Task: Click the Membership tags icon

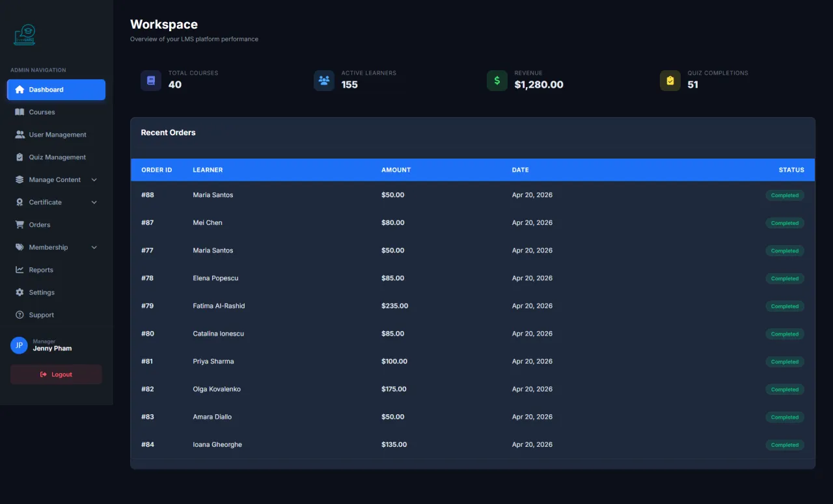Action: [x=20, y=247]
